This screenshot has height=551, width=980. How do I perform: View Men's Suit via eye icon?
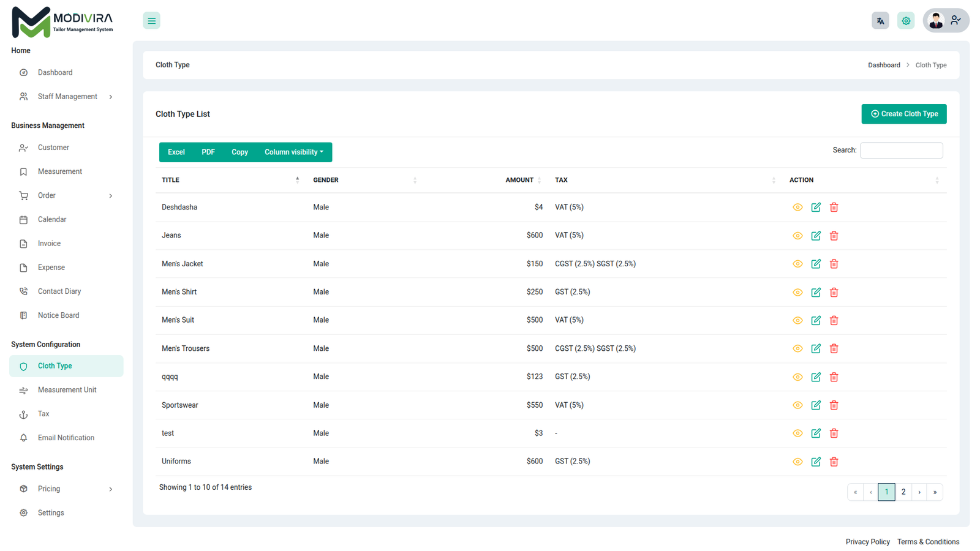coord(797,320)
